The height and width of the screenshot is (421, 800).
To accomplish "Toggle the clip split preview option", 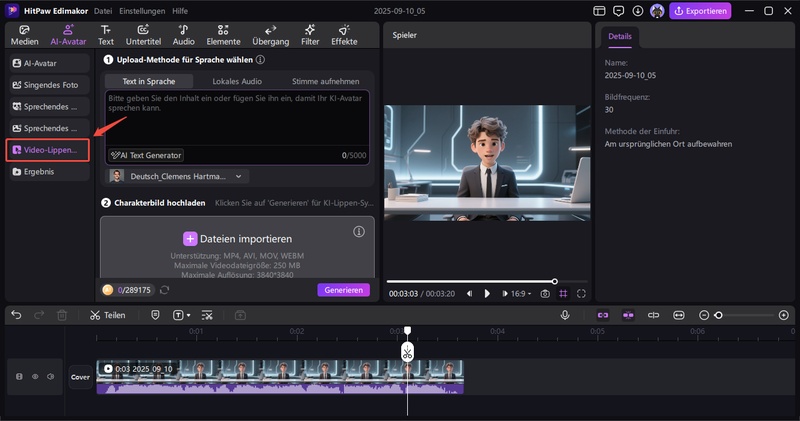I will [x=654, y=315].
